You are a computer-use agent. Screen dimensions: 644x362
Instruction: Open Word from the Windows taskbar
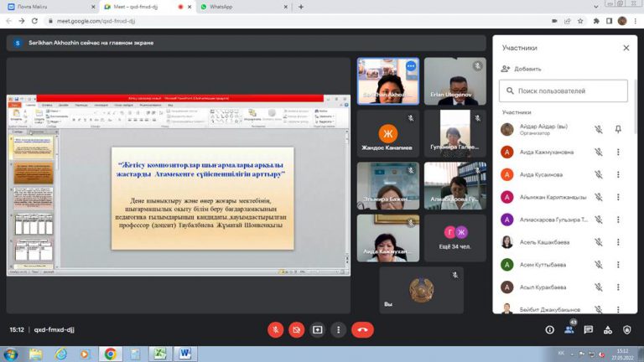click(x=184, y=354)
